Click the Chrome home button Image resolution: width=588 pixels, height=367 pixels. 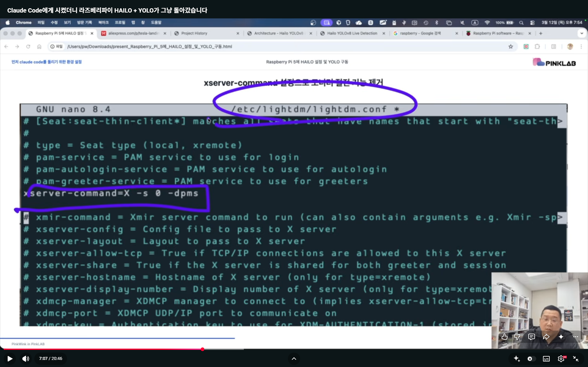click(x=39, y=47)
